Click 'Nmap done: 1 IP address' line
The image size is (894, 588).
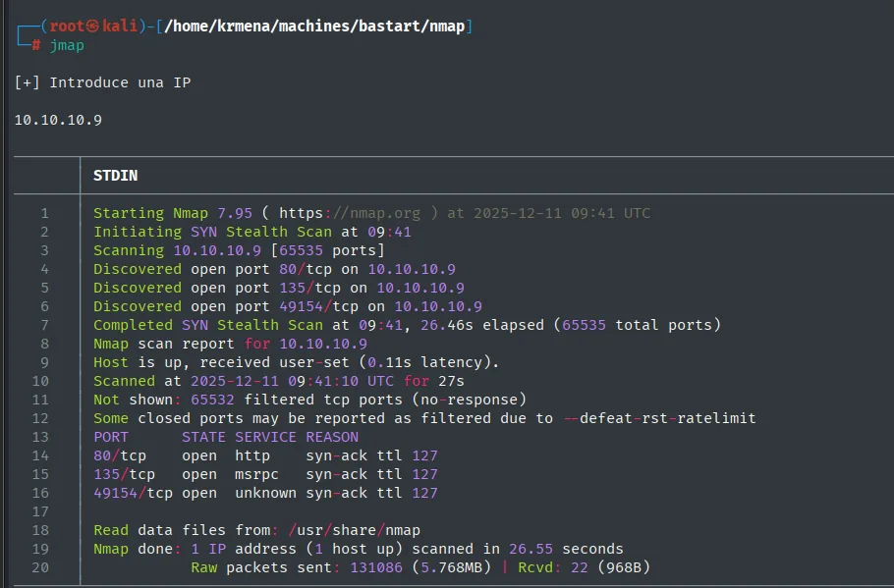click(358, 550)
